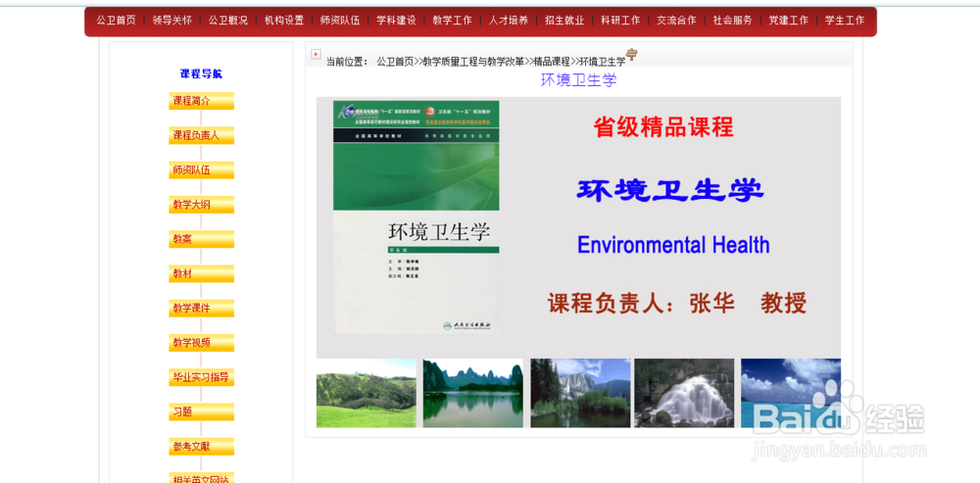Open the 教学工作 menu item
Viewport: 980px width, 483px height.
coord(453,21)
